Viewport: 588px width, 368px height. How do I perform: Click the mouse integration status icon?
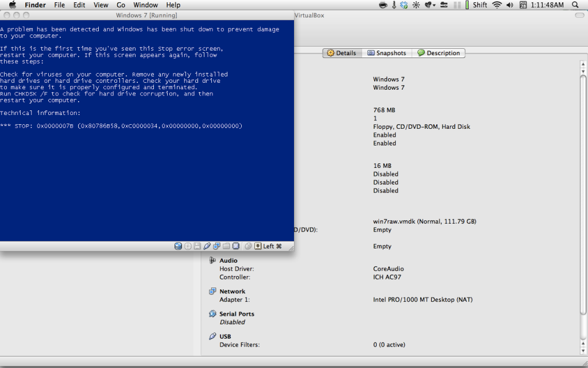tap(248, 246)
